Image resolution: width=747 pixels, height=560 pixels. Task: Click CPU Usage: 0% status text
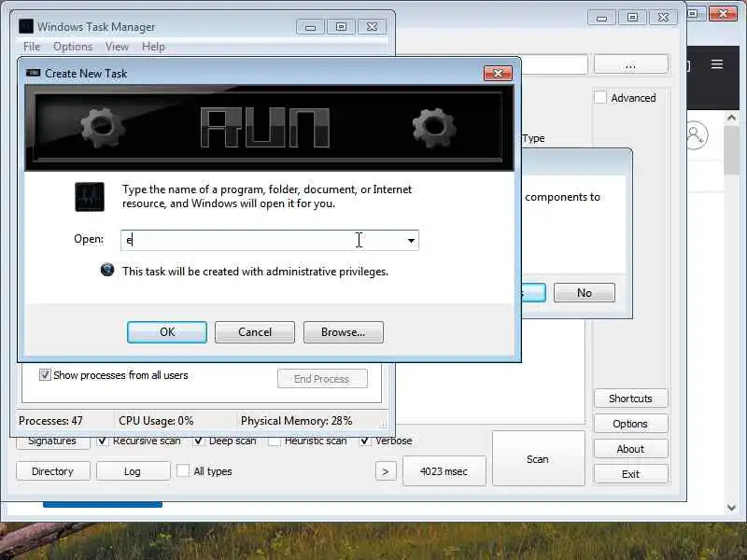[156, 421]
